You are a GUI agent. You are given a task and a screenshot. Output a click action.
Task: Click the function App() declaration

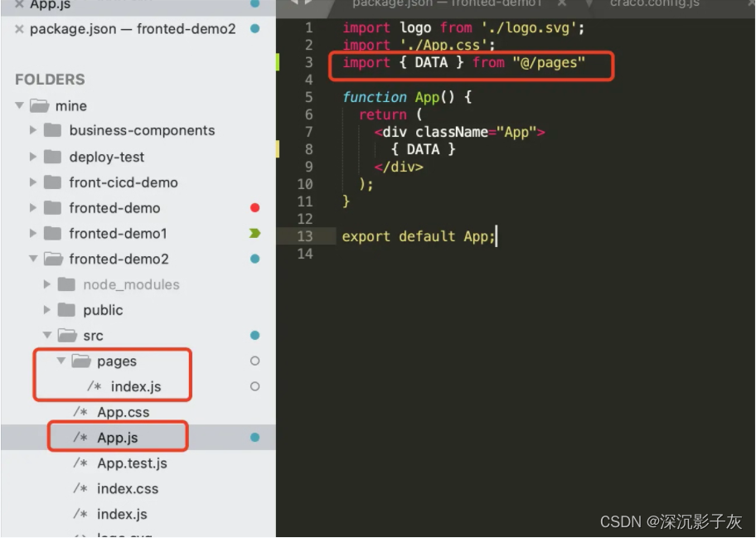407,97
